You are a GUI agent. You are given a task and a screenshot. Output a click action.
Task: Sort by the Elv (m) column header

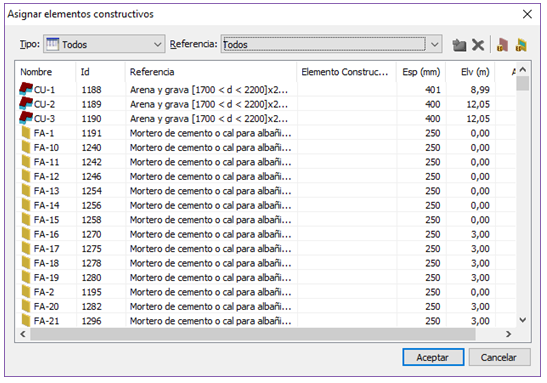[471, 72]
